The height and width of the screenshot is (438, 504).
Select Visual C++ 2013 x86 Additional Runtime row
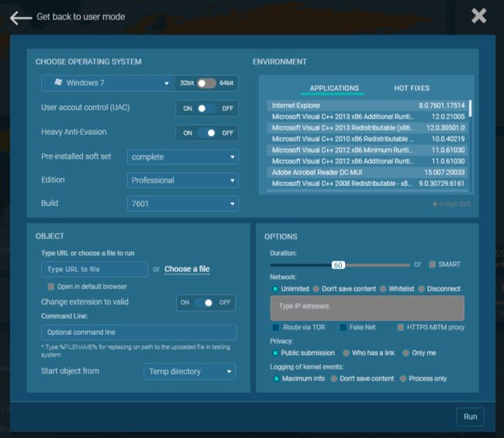pyautogui.click(x=368, y=116)
